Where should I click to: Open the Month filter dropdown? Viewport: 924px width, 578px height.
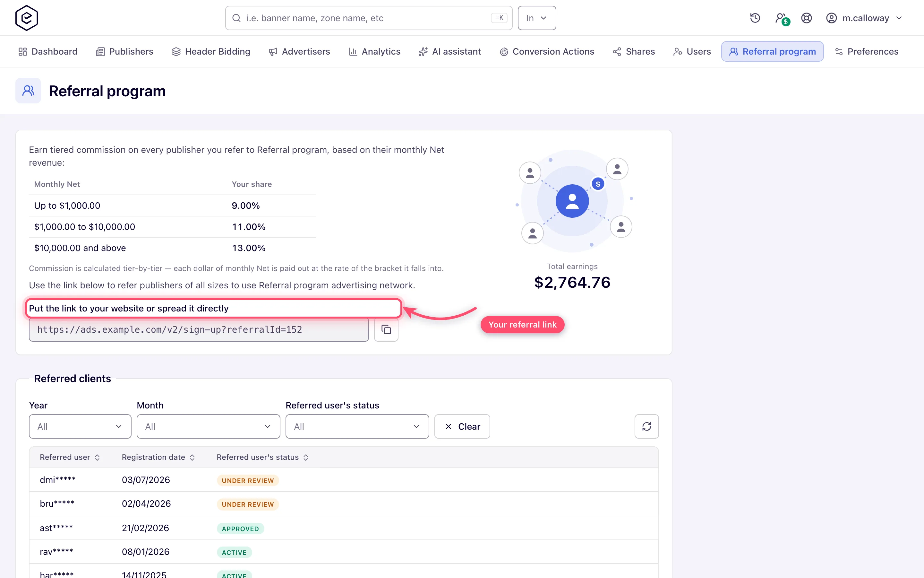pos(208,426)
